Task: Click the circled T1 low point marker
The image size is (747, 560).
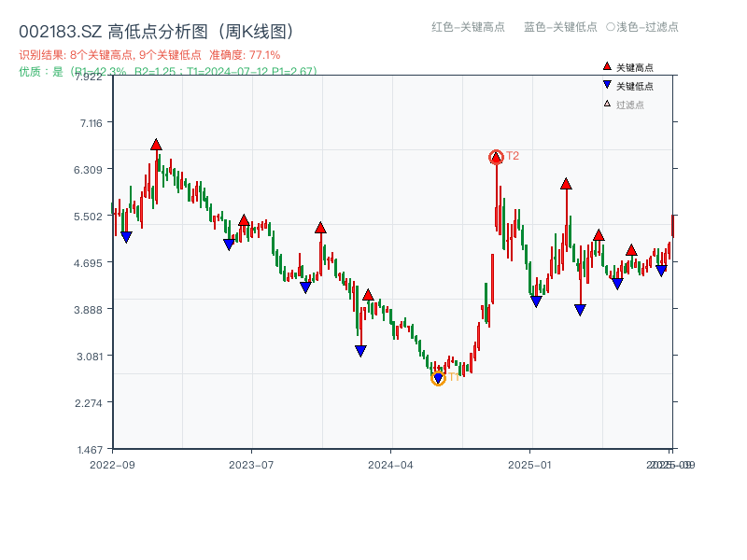Action: [x=438, y=377]
